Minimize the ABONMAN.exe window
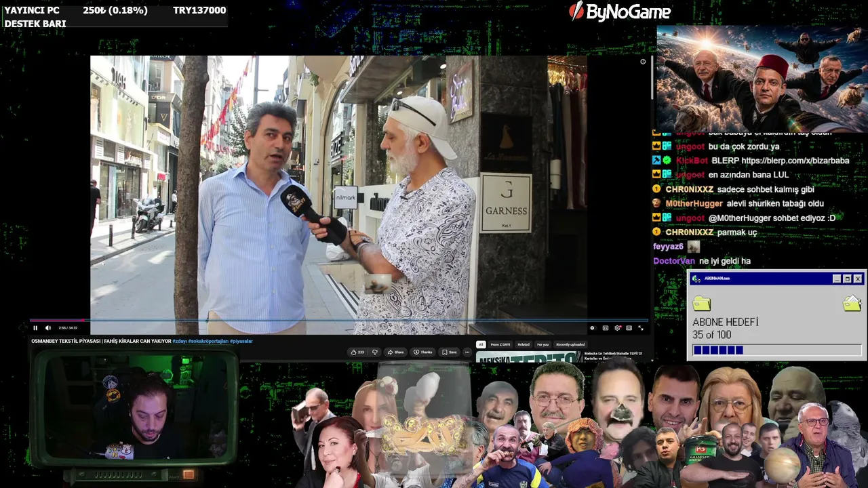This screenshot has width=868, height=488. pos(837,279)
